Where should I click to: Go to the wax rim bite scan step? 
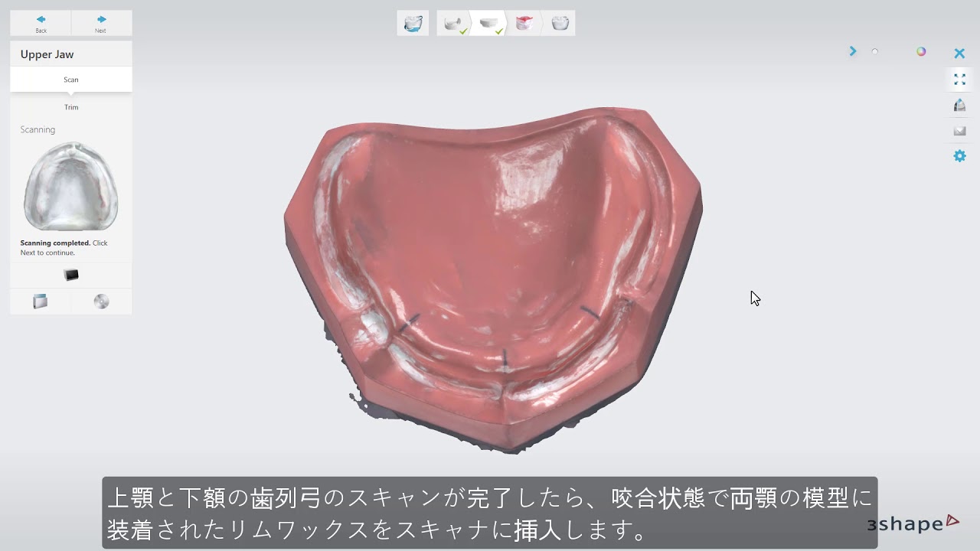524,24
